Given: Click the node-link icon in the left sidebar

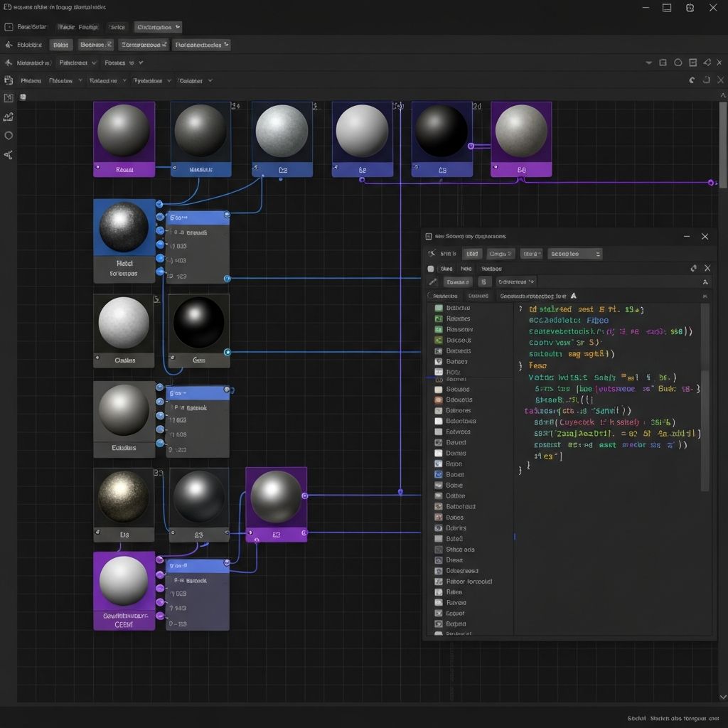Looking at the screenshot, I should tap(9, 154).
